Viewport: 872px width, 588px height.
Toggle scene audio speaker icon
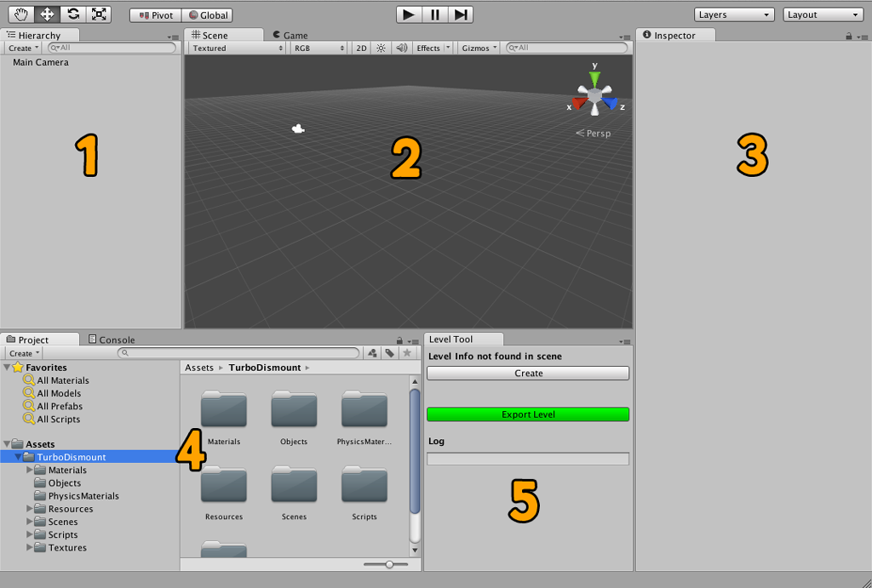[x=401, y=48]
